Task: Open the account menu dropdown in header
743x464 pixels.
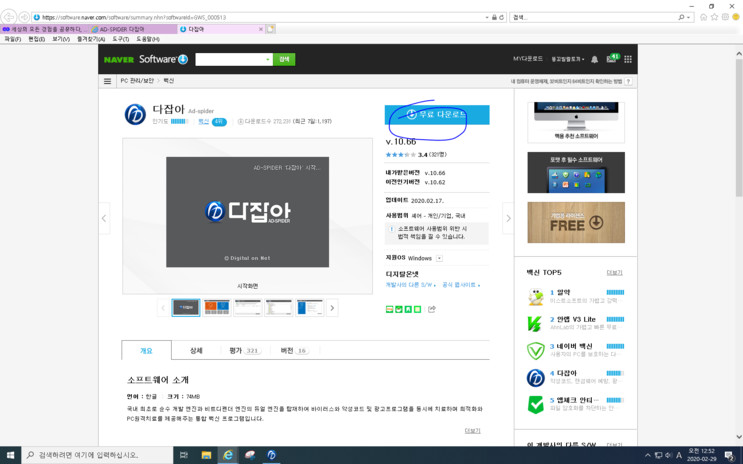Action: click(568, 59)
